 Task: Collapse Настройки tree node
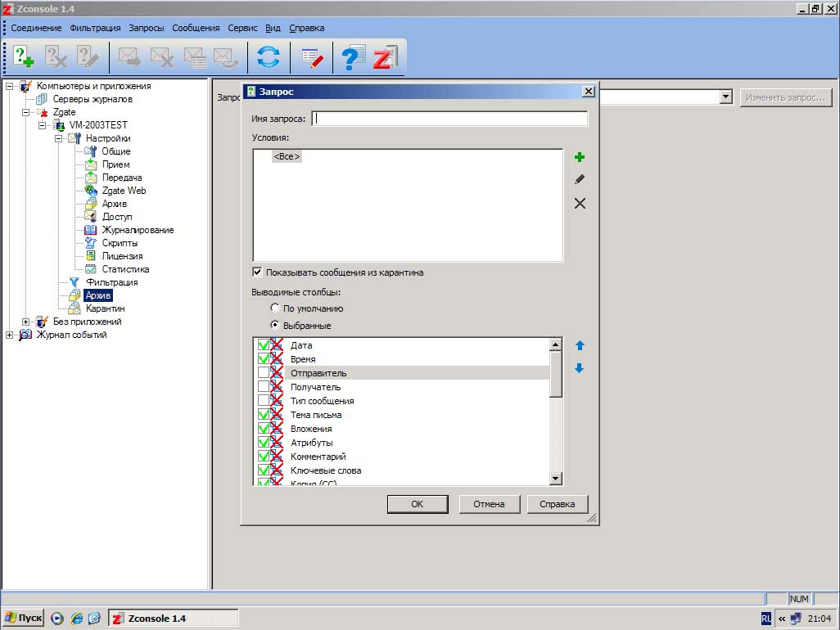click(58, 138)
